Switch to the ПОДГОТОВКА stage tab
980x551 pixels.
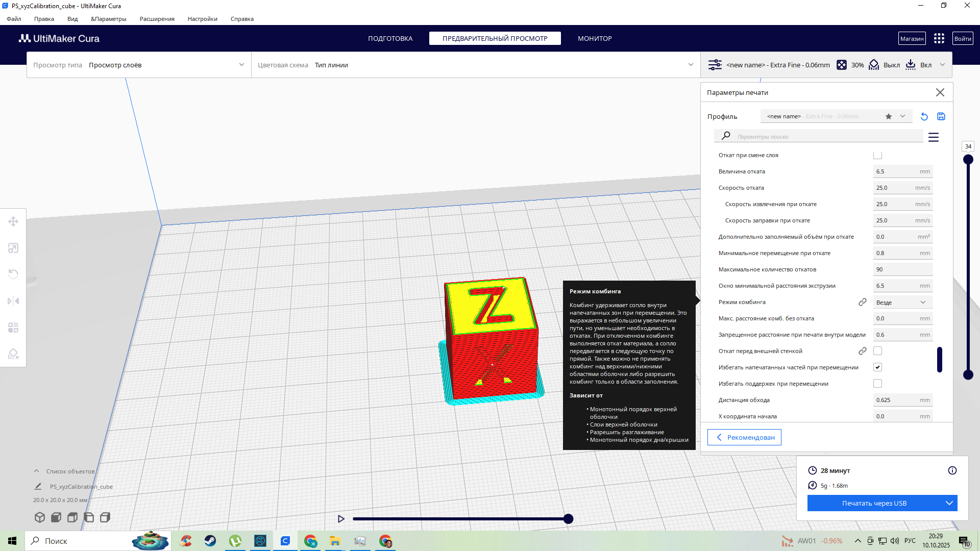pos(390,39)
